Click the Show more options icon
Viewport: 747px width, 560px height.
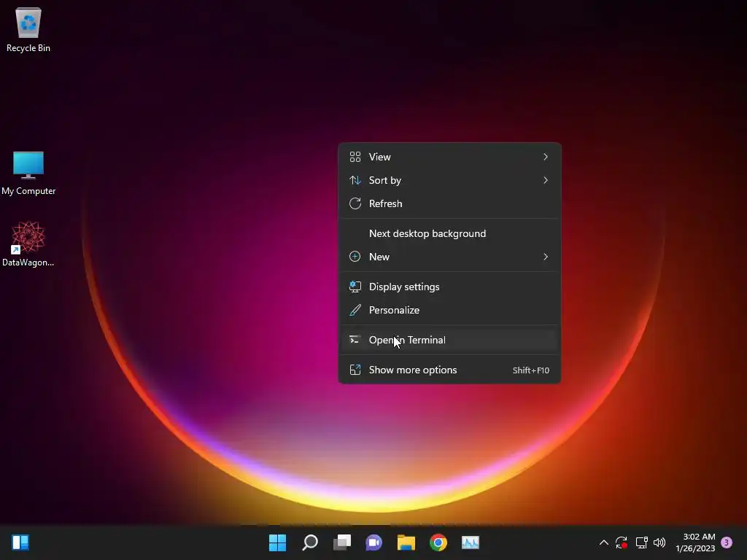point(355,370)
